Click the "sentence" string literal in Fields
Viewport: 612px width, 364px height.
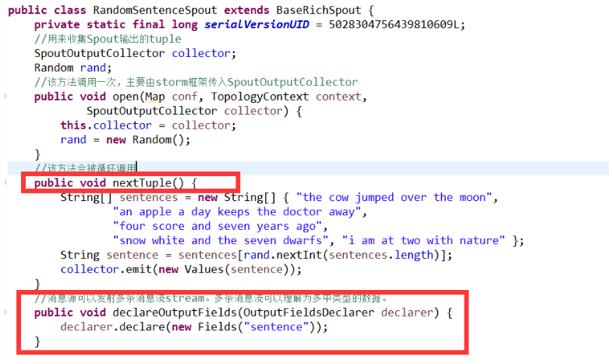tap(276, 327)
